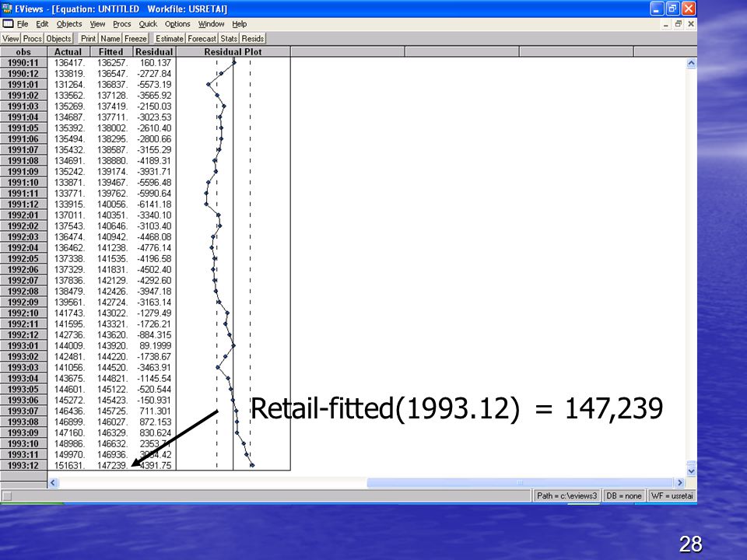Close the EViews application window
The width and height of the screenshot is (747, 560).
[689, 9]
